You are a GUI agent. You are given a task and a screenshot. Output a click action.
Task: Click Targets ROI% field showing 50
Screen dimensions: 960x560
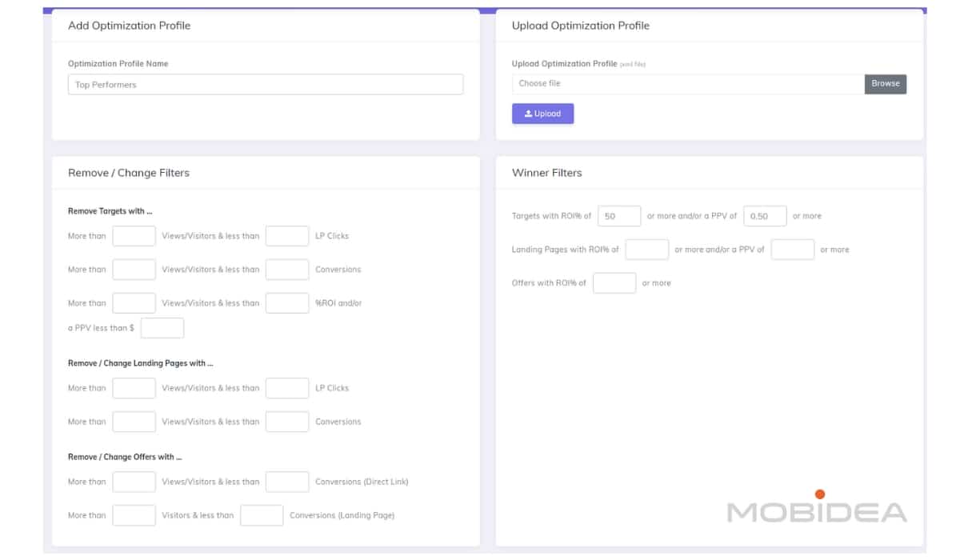coord(619,216)
